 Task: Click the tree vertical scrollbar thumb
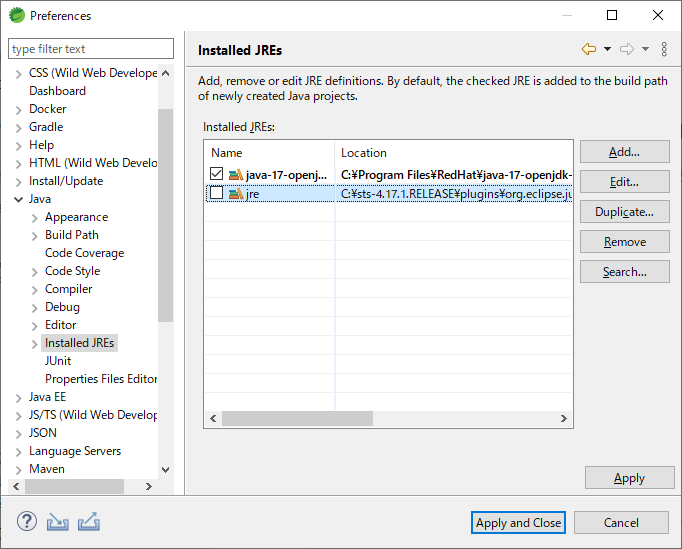click(165, 215)
